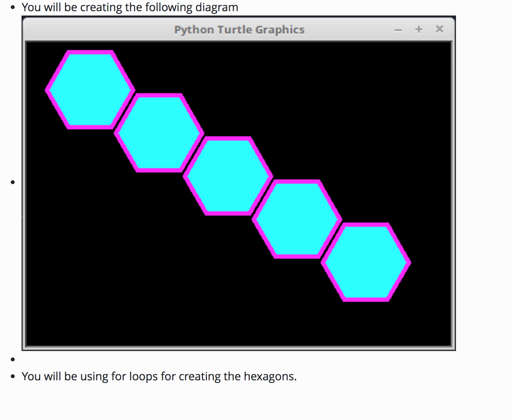
Task: Click the minimize button of Python Turtle Graphics window
Action: tap(398, 30)
